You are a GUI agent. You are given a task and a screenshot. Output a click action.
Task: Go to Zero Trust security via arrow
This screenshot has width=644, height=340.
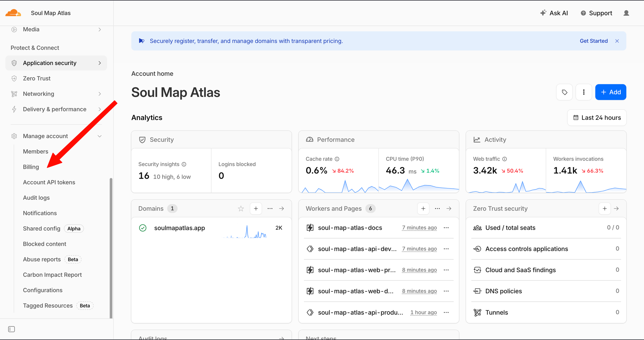pos(616,209)
